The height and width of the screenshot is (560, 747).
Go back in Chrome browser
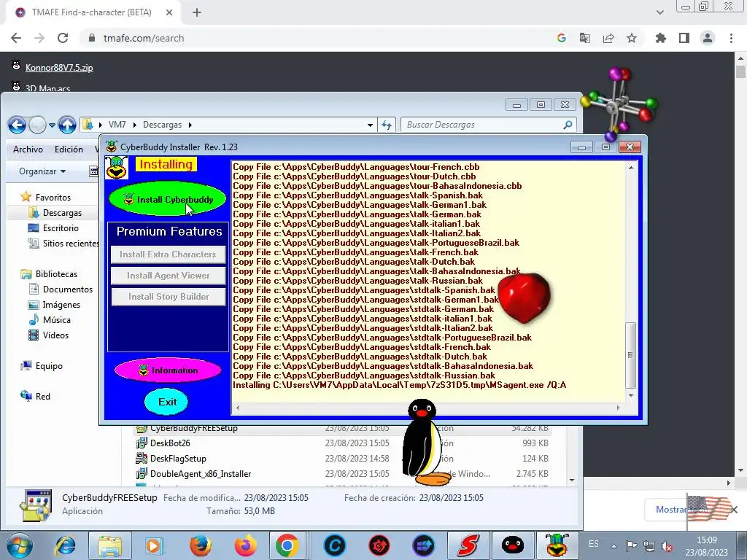[x=16, y=38]
